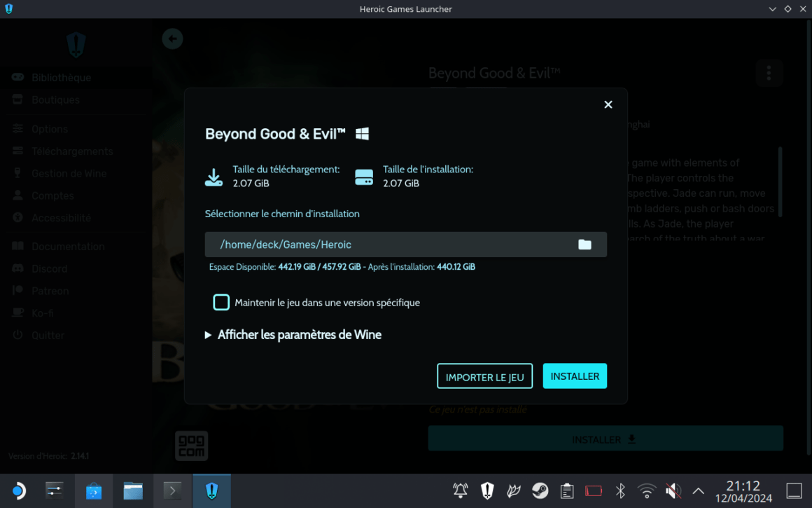The image size is (812, 508).
Task: Expand hidden system tray icons arrow
Action: (699, 490)
